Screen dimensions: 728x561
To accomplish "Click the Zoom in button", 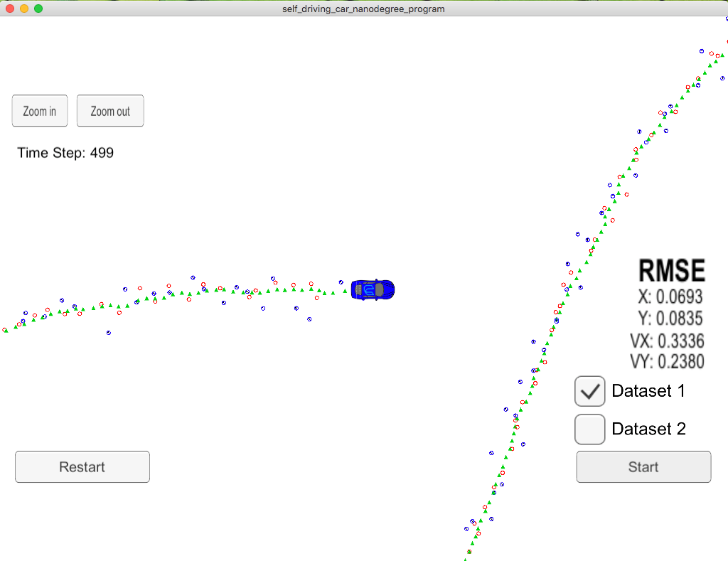I will [40, 110].
